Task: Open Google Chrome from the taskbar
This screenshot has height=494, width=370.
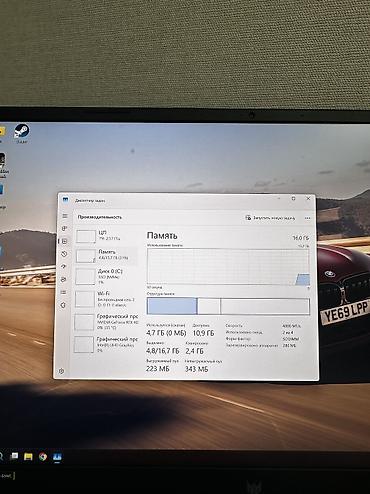Action: pos(43,456)
